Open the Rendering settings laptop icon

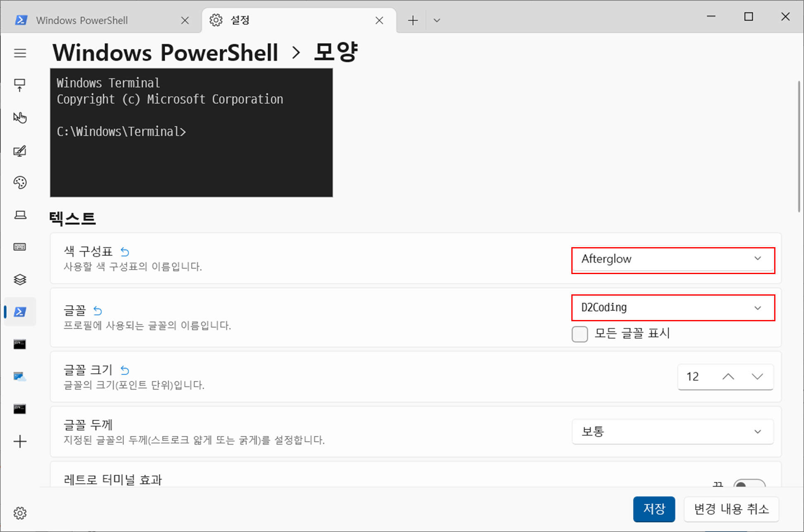(x=20, y=215)
